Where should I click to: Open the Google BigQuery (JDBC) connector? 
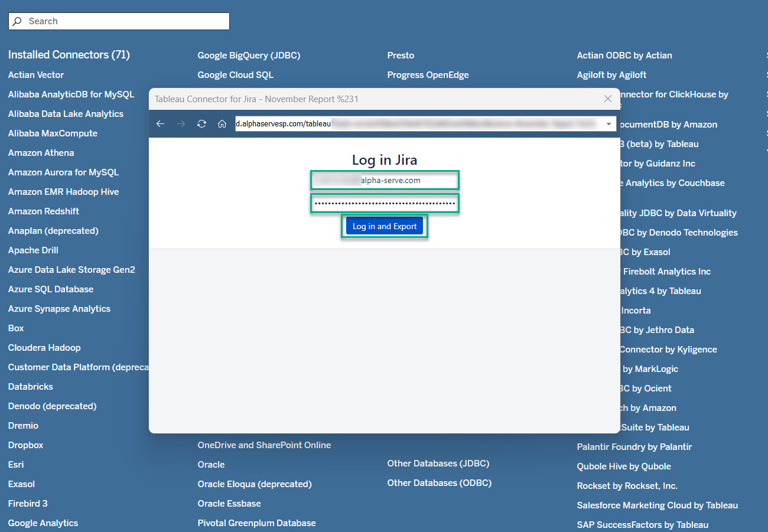[x=249, y=56]
